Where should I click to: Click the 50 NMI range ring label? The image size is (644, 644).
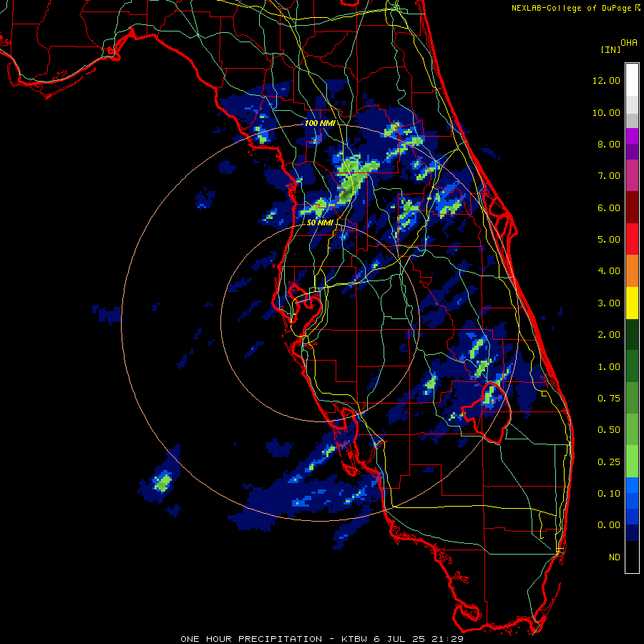pos(320,223)
